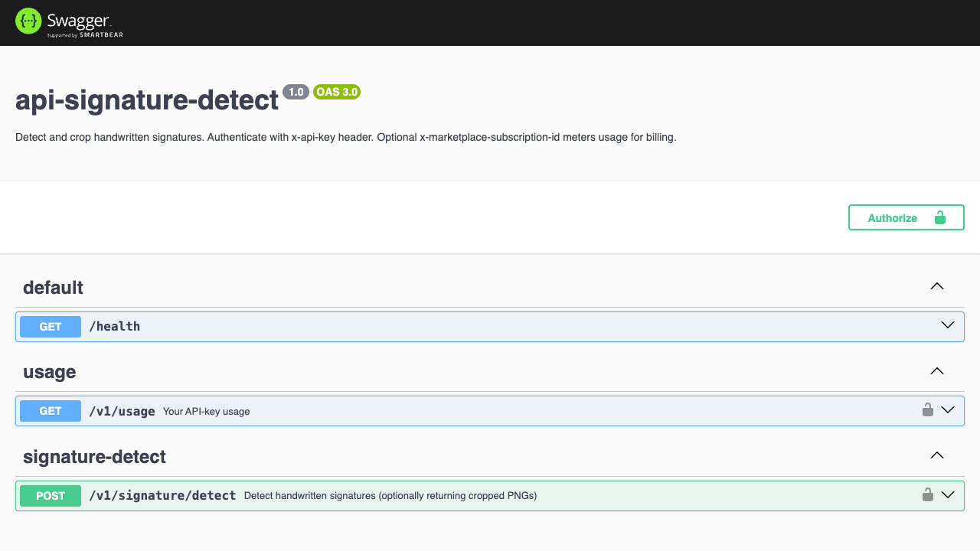
Task: Collapse the default section chevron
Action: (x=936, y=286)
